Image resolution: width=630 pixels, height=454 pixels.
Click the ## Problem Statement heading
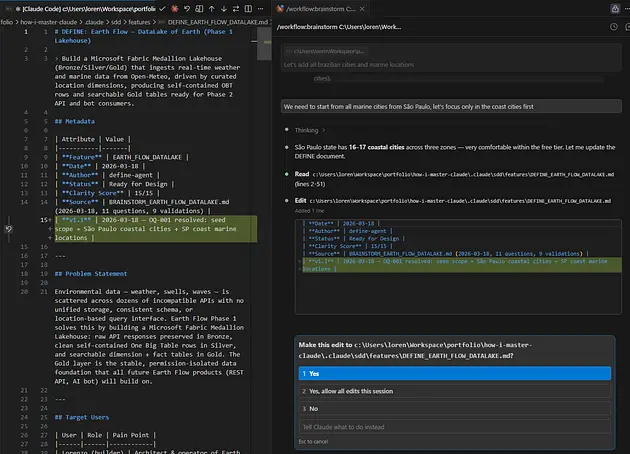point(91,274)
